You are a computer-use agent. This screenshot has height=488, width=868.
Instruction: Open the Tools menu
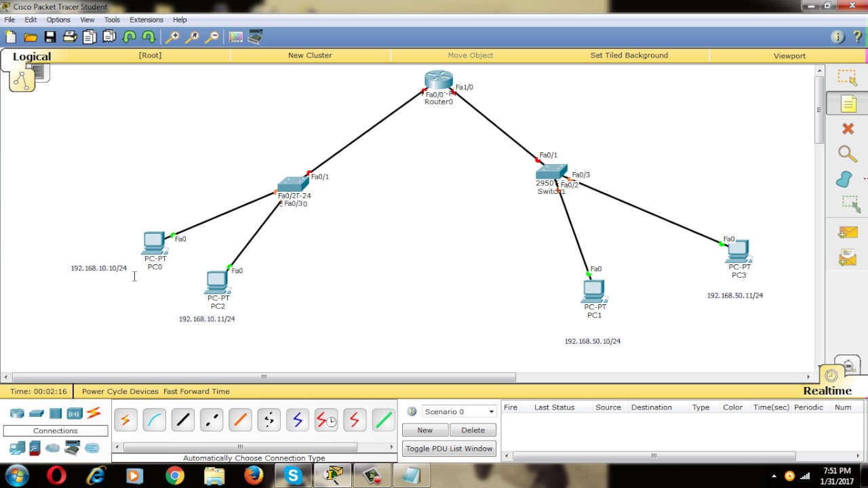pyautogui.click(x=112, y=20)
